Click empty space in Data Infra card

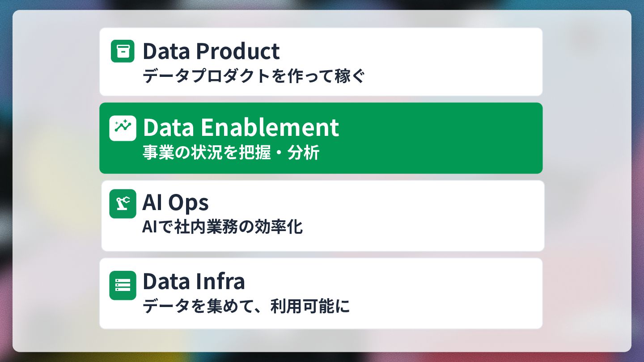tap(447, 294)
